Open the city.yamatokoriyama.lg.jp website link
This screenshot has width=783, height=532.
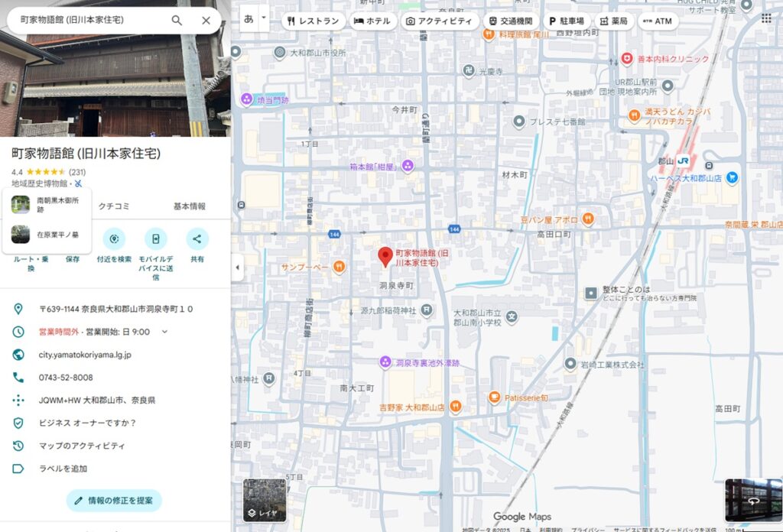[x=85, y=355]
